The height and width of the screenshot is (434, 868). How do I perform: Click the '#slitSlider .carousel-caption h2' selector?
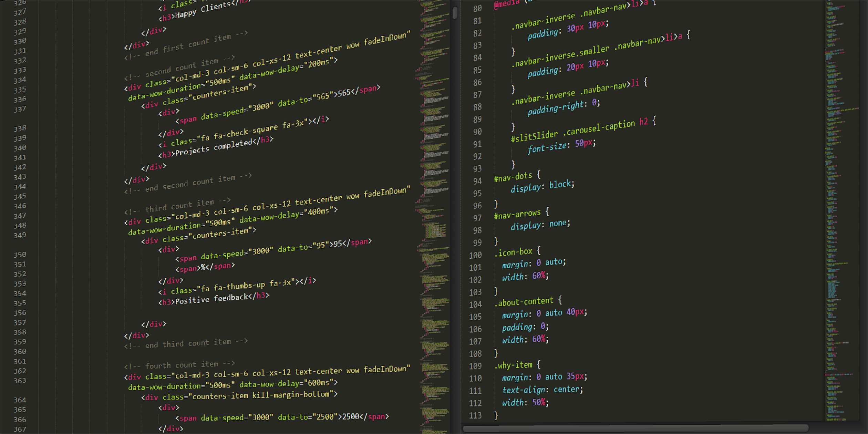[x=580, y=130]
